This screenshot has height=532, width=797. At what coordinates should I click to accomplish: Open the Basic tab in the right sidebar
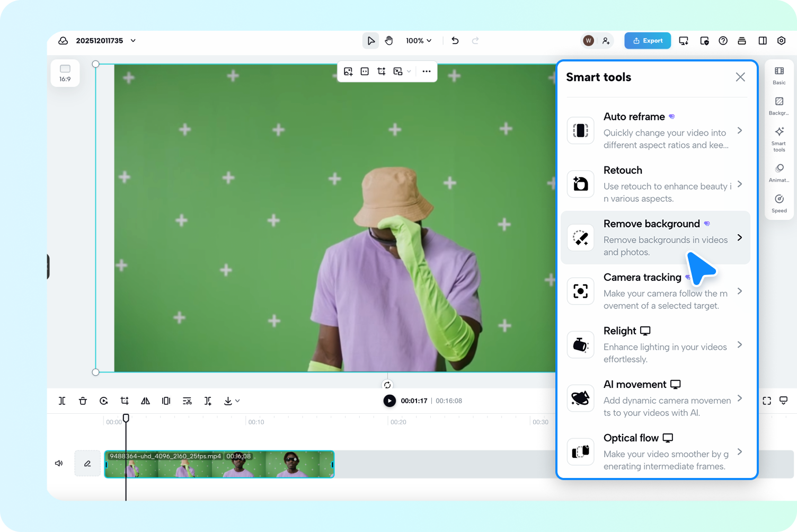click(x=779, y=75)
